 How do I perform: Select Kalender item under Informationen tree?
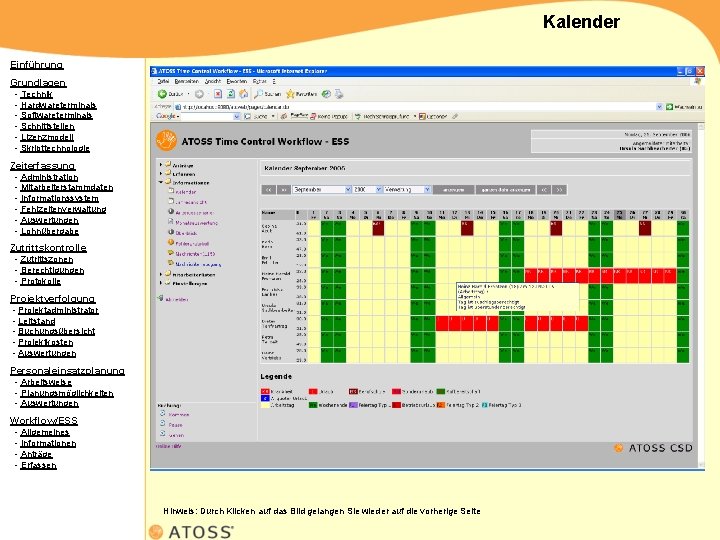click(x=186, y=191)
